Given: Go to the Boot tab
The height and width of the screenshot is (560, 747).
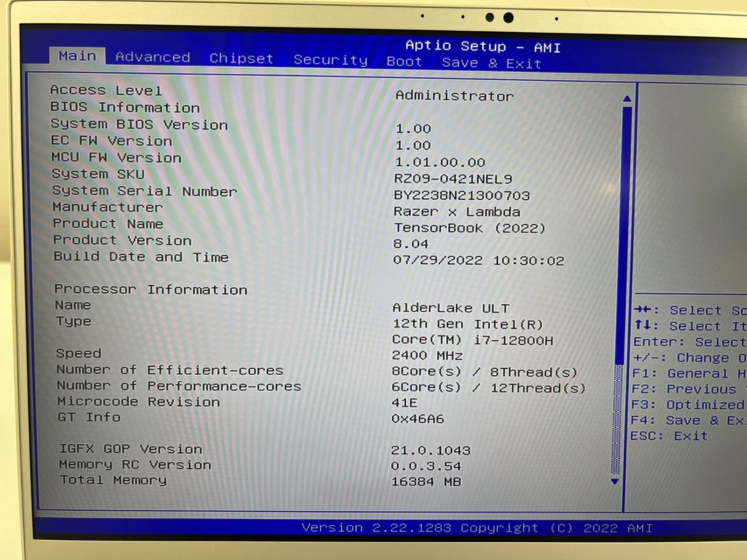Looking at the screenshot, I should point(404,61).
